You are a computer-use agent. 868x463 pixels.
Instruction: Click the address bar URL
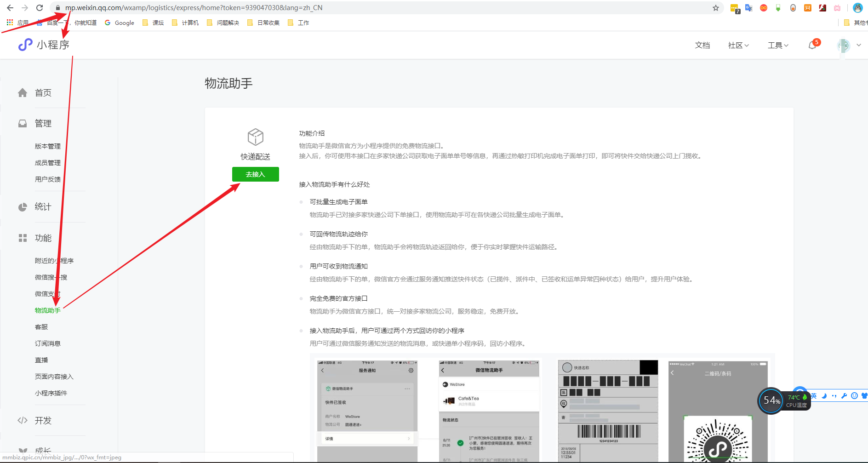[194, 8]
